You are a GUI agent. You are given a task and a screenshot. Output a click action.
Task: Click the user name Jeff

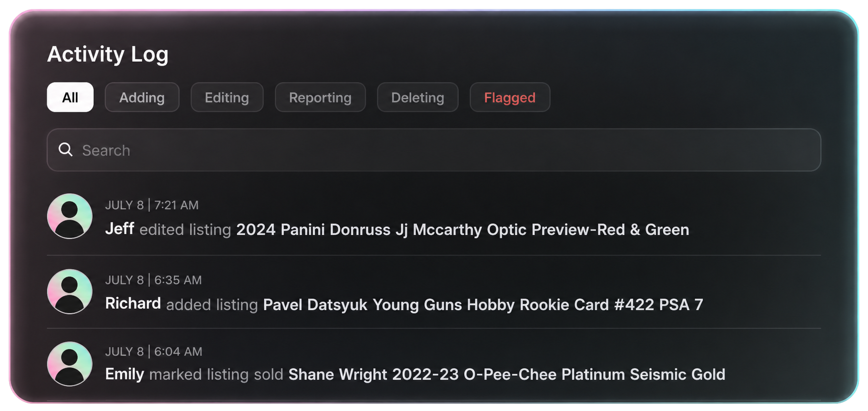120,229
